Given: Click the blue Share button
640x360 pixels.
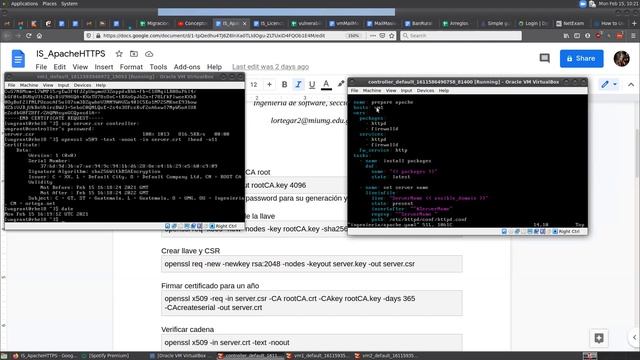Looking at the screenshot, I should coord(581,58).
